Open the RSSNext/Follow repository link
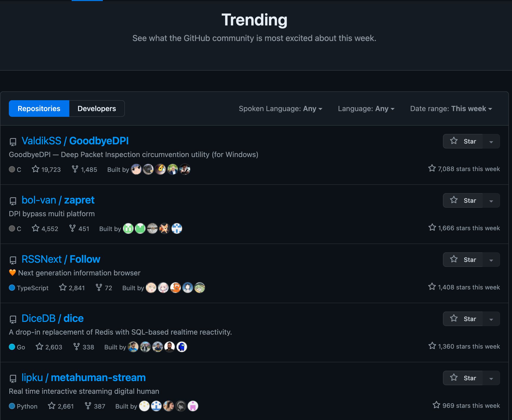Screen dimensions: 512x420 tap(61, 259)
